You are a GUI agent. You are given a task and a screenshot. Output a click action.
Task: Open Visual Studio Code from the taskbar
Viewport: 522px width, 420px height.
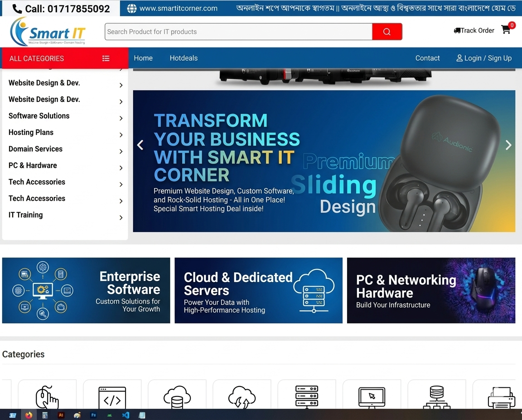[x=126, y=415]
